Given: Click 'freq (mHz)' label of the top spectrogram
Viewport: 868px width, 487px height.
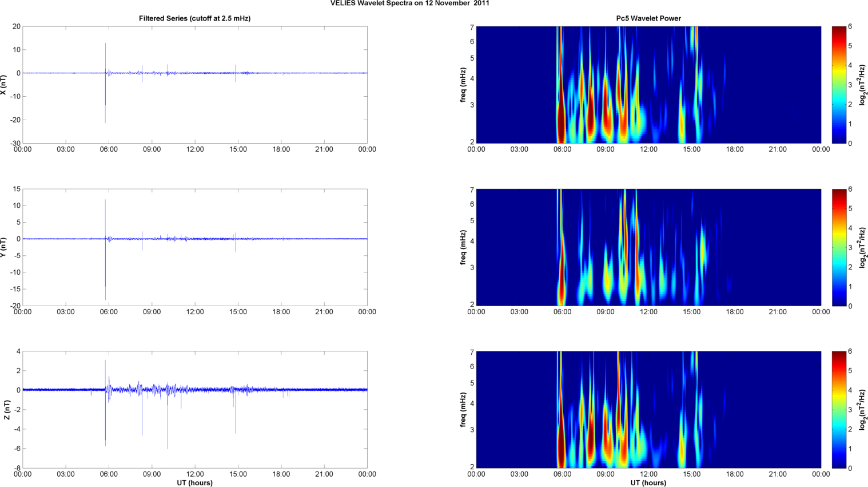Looking at the screenshot, I should [x=463, y=85].
